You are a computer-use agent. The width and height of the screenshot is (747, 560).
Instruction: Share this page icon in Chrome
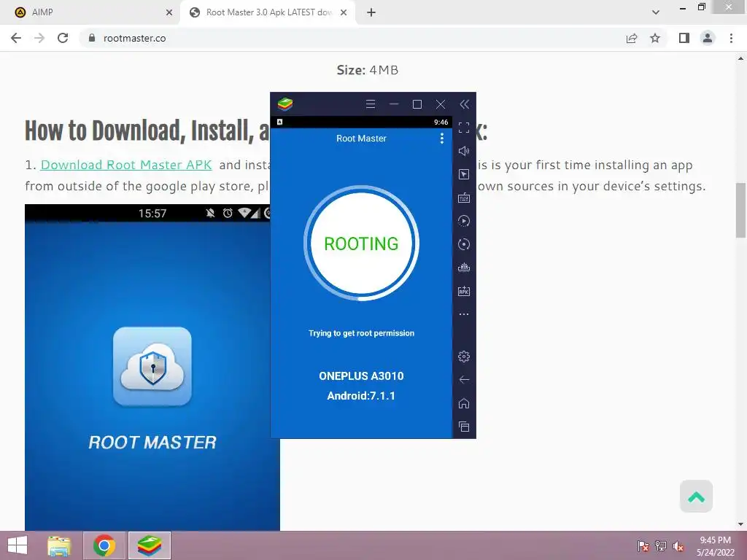pyautogui.click(x=632, y=38)
